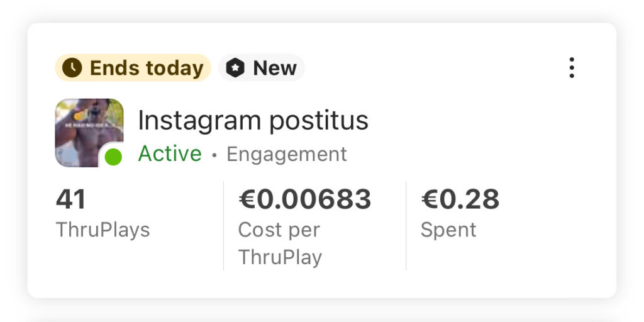Viewport: 644px width, 322px height.
Task: Click the divider before the Spent column
Action: 406,225
